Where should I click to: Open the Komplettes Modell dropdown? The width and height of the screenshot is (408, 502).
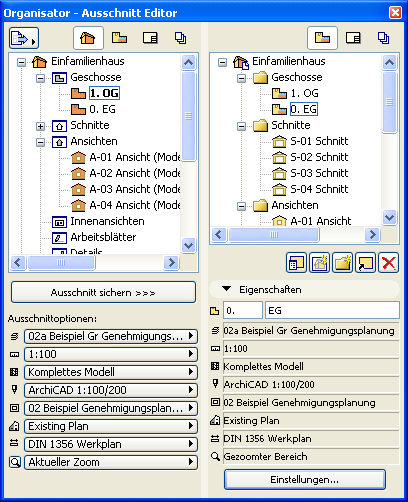pyautogui.click(x=111, y=372)
